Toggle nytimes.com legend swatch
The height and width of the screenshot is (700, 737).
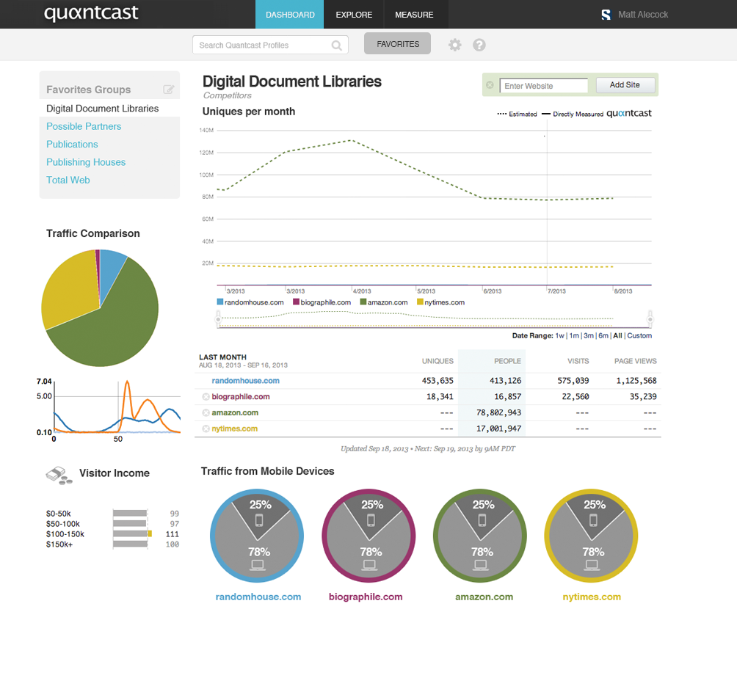[420, 302]
